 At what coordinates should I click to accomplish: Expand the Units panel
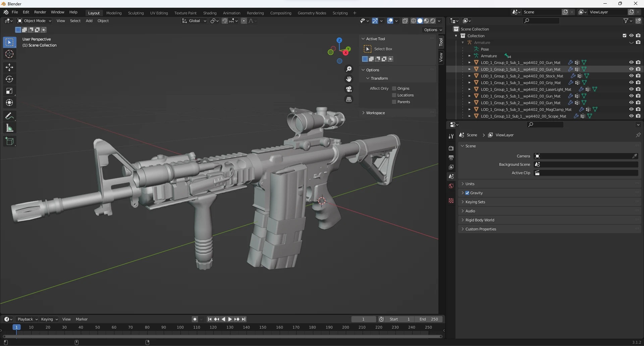(470, 184)
